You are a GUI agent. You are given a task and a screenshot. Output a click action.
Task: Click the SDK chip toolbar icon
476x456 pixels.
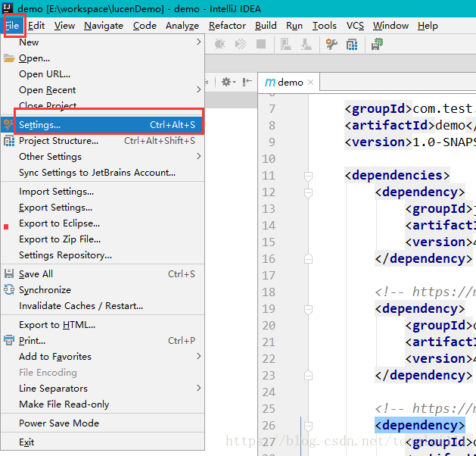(377, 45)
